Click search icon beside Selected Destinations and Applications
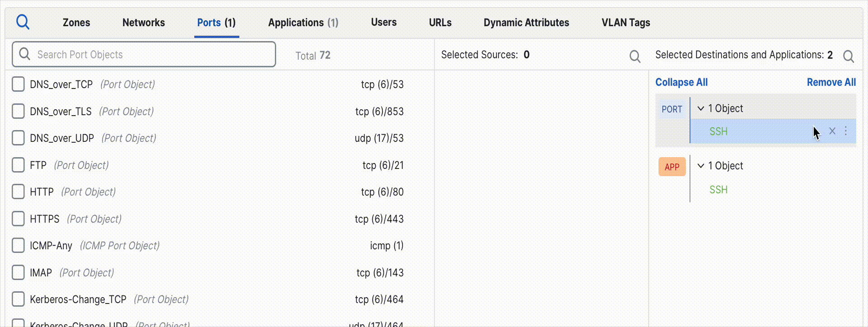 pyautogui.click(x=849, y=56)
